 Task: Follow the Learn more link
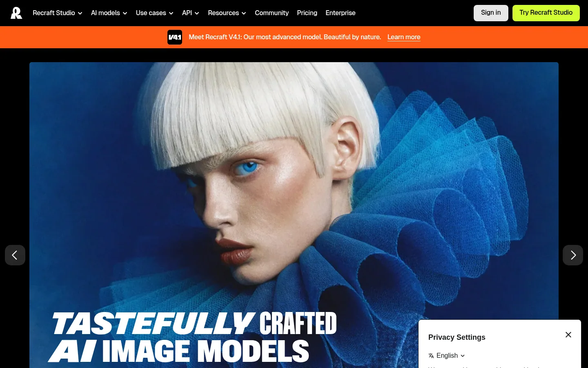point(404,37)
